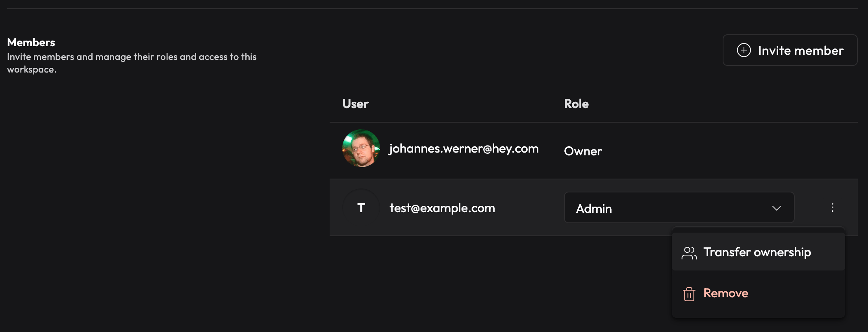Select Transfer ownership from the menu
Viewport: 868px width, 332px height.
tap(758, 252)
